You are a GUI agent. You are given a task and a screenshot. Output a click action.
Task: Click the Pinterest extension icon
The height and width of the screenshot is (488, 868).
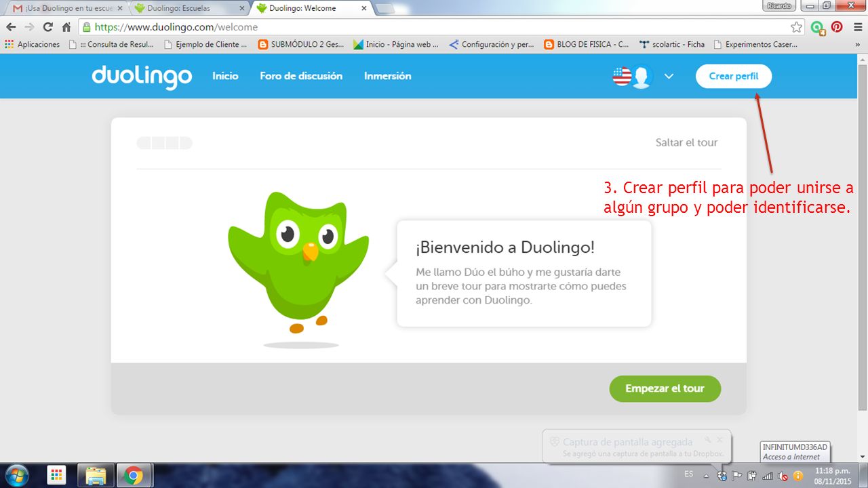coord(837,27)
